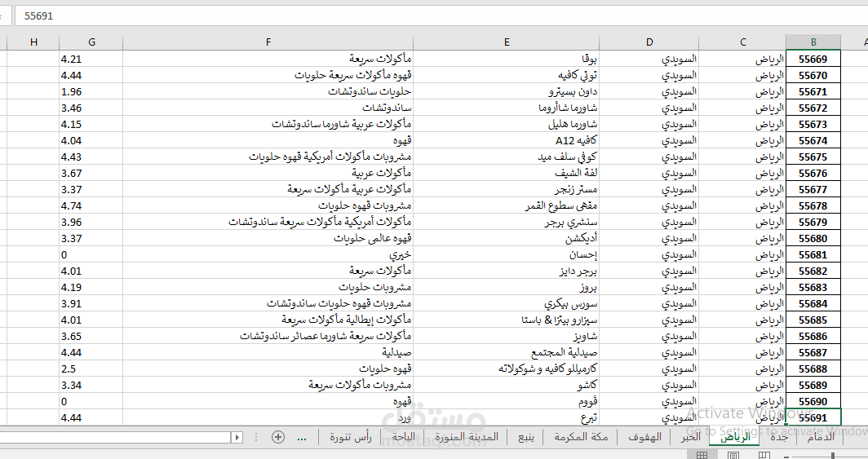The width and height of the screenshot is (868, 459).
Task: Switch to Page Break Preview in the status bar
Action: point(764,455)
